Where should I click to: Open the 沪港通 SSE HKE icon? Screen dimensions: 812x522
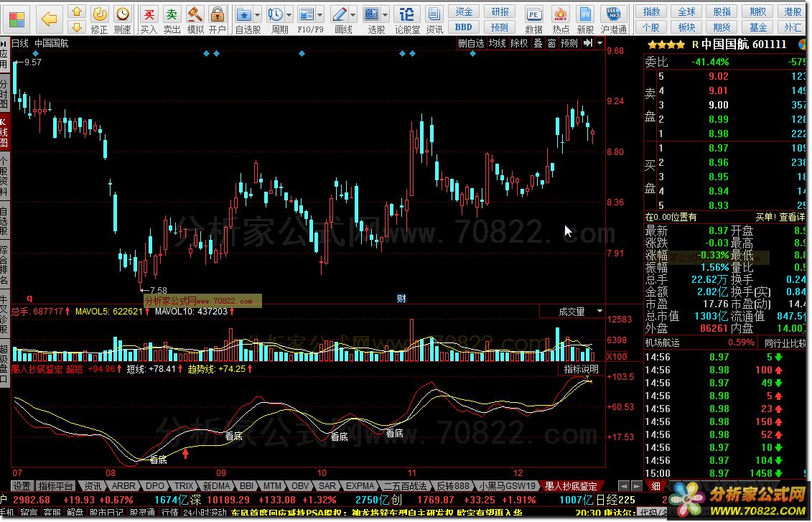click(613, 20)
